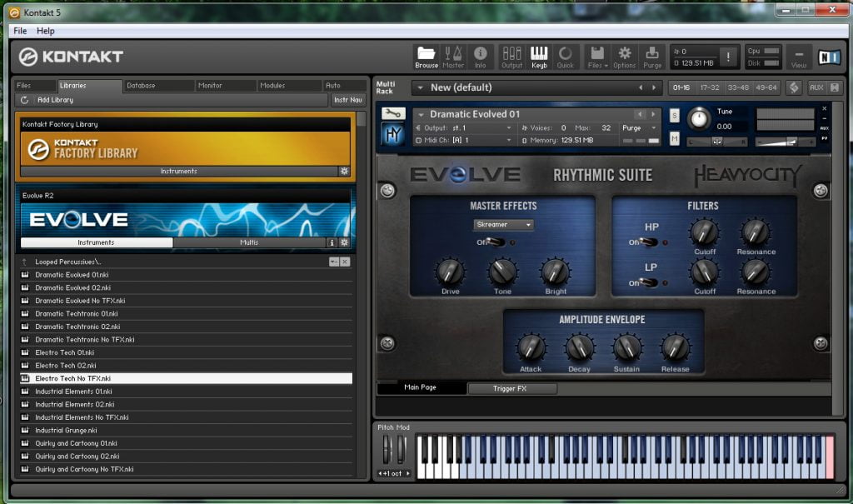Solo the instrument with S button
This screenshot has height=504, width=853.
[x=675, y=116]
